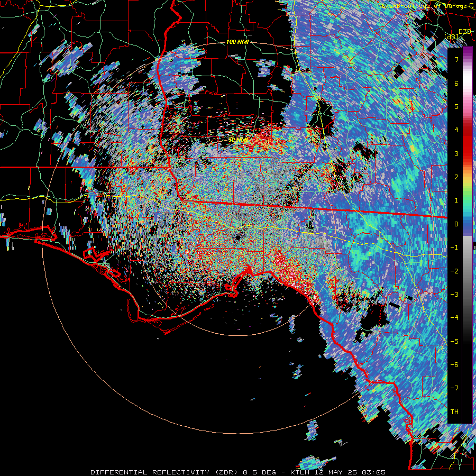This screenshot has height=476, width=476.
Task: Click the '-2' value on color scale
Action: tap(454, 271)
